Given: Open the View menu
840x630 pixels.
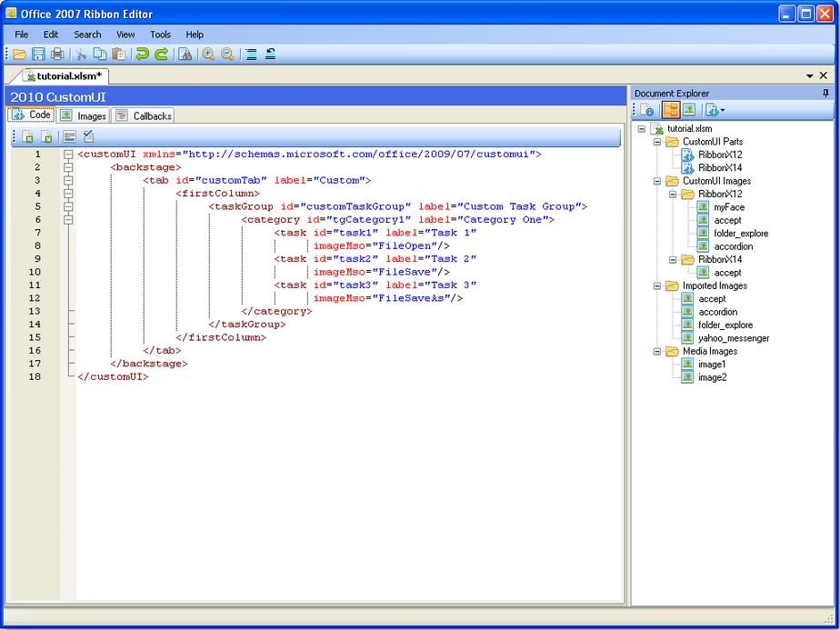Looking at the screenshot, I should (x=125, y=35).
